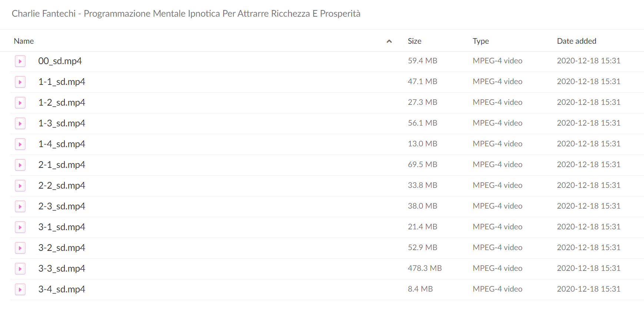Screen dimensions: 644x332
Task: Sort files by the Name column header
Action: 24,41
